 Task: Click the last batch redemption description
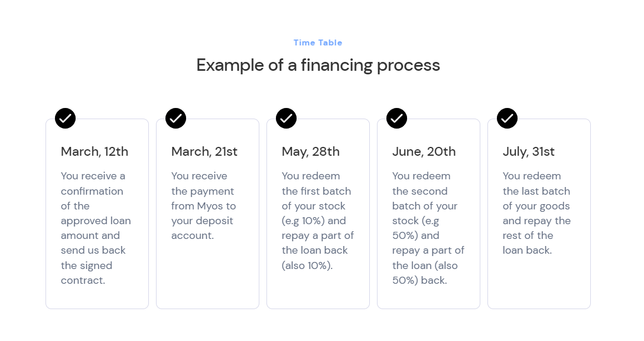(536, 213)
